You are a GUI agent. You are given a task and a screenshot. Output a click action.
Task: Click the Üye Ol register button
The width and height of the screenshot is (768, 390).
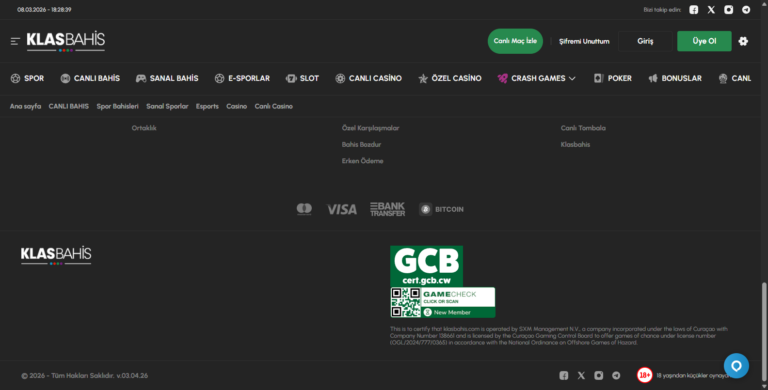pos(704,41)
